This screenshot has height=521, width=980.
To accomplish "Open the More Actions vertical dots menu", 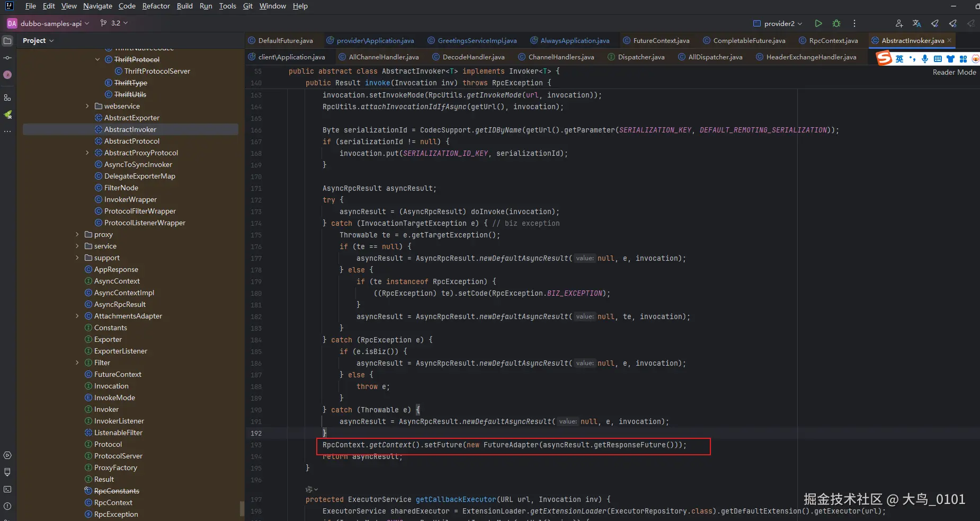I will tap(854, 23).
